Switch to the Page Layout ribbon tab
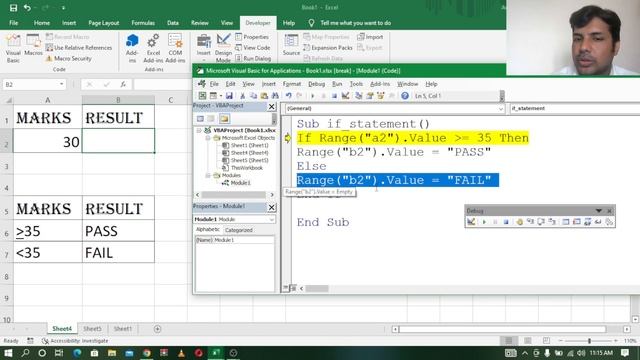 104,23
